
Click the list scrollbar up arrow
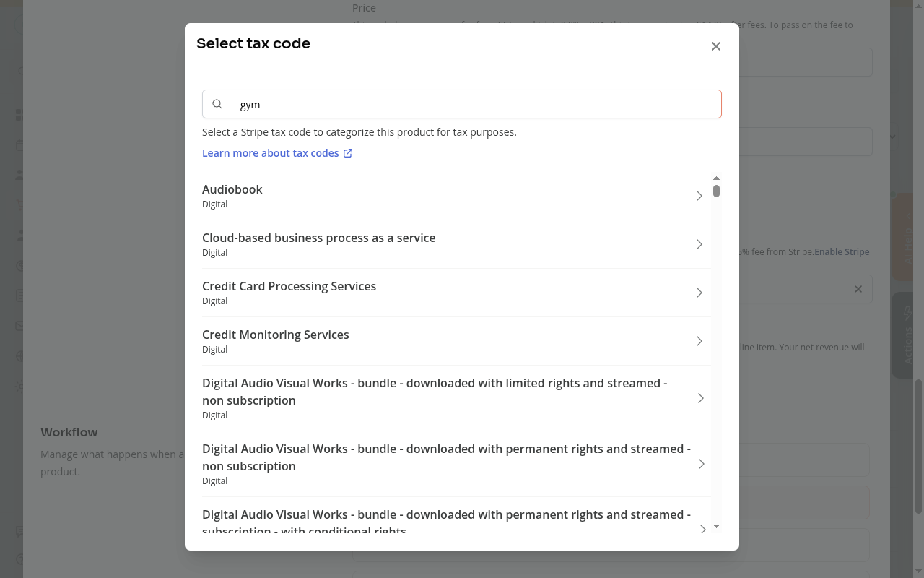pos(716,178)
